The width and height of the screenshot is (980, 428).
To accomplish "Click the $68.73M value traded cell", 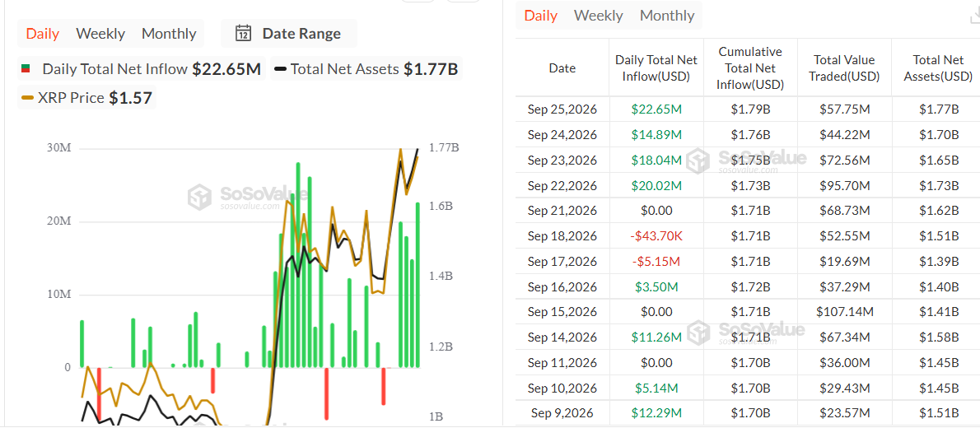I will (845, 211).
